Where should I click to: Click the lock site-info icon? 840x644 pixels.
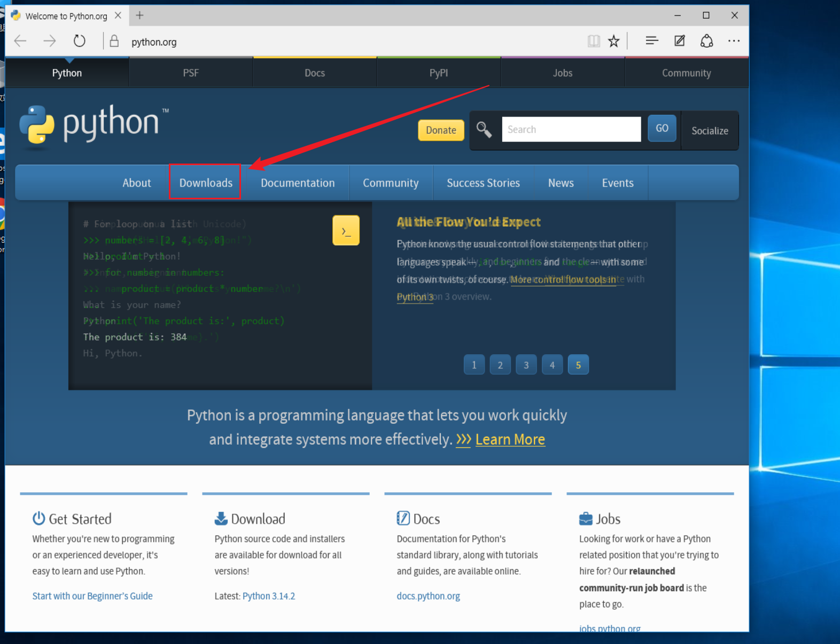pyautogui.click(x=114, y=41)
